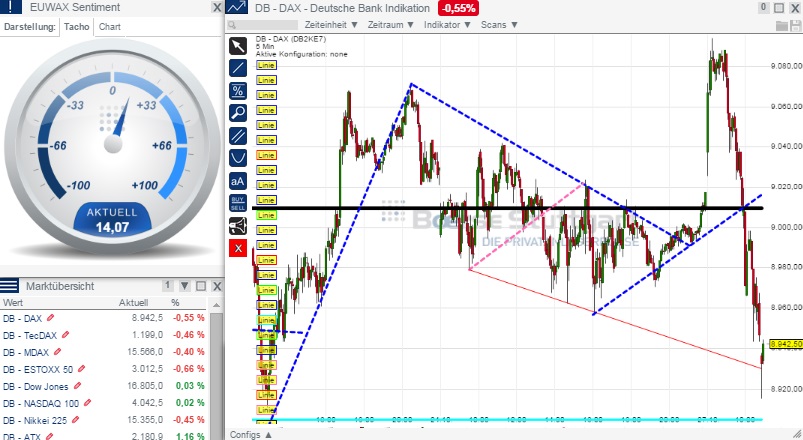Close the EUWAX Sentiment panel
This screenshot has width=803, height=440.
coord(217,7)
